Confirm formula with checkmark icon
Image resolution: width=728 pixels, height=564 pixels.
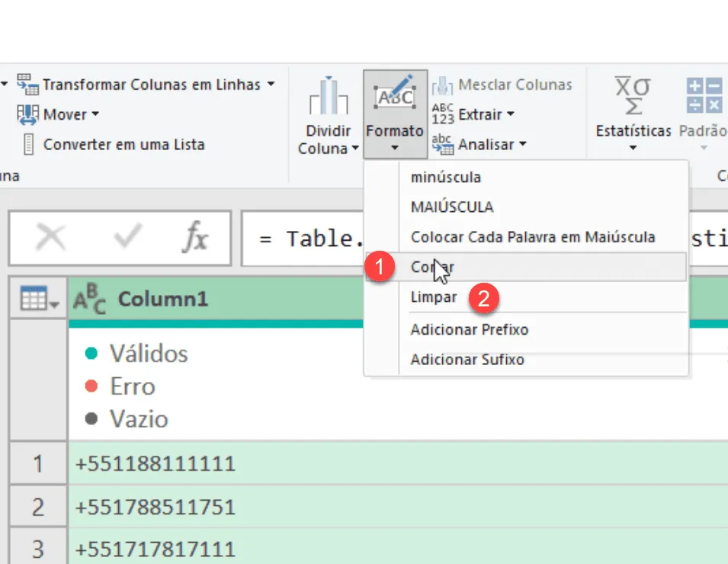[x=127, y=236]
